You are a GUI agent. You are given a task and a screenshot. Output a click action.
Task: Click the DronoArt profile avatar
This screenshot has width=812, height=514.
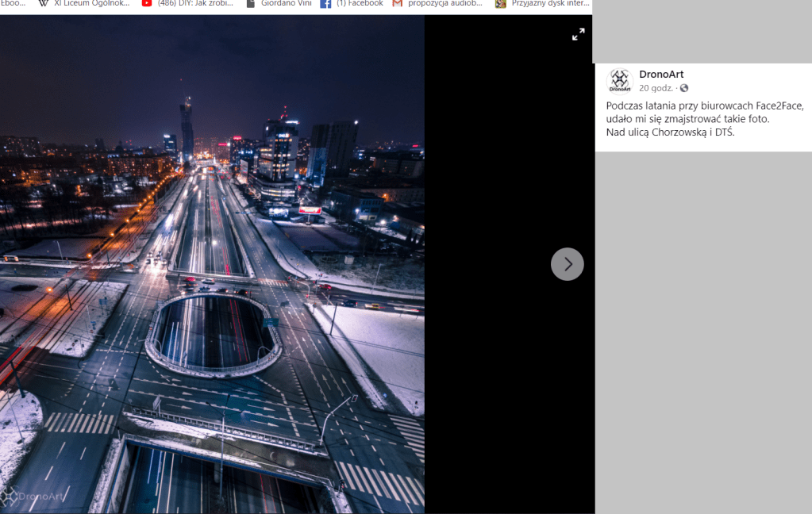click(618, 81)
